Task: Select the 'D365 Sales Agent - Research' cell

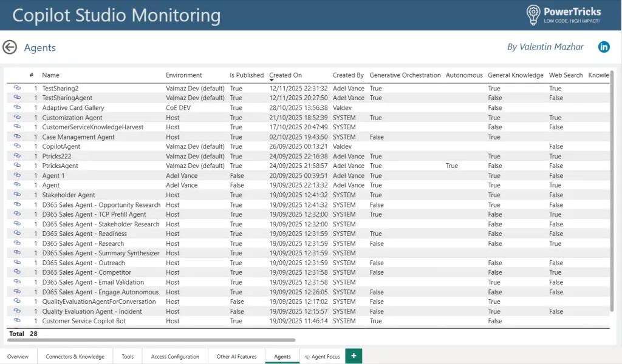Action: [83, 243]
